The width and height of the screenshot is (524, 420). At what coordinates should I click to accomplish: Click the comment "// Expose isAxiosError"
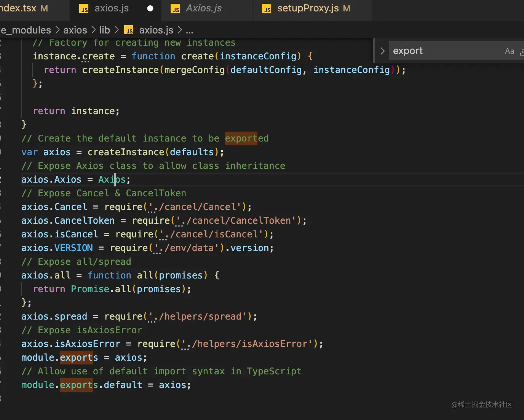(82, 330)
